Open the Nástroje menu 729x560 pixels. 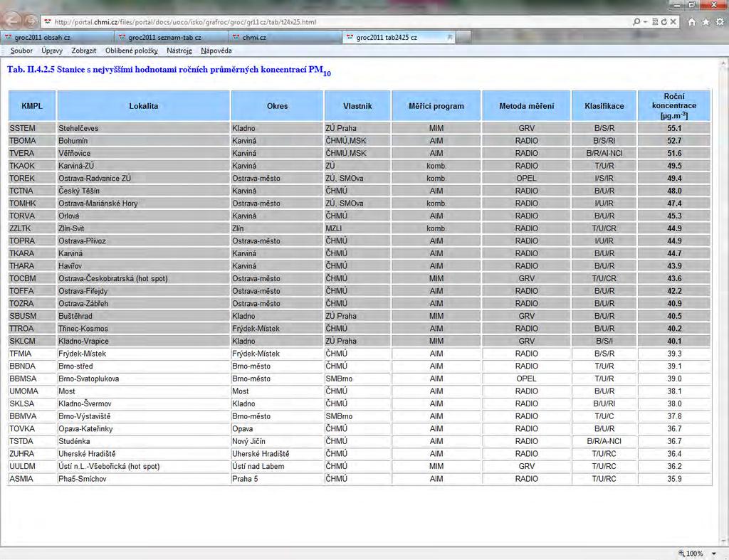pyautogui.click(x=179, y=51)
